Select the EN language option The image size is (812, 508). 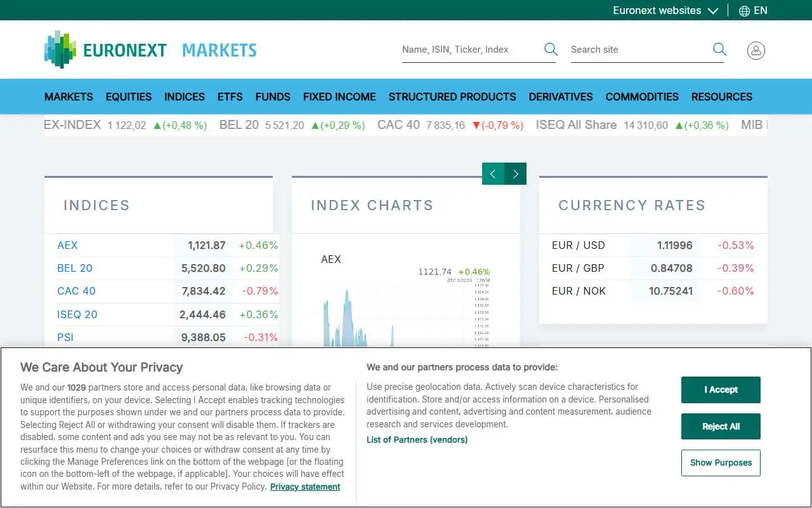pos(761,10)
